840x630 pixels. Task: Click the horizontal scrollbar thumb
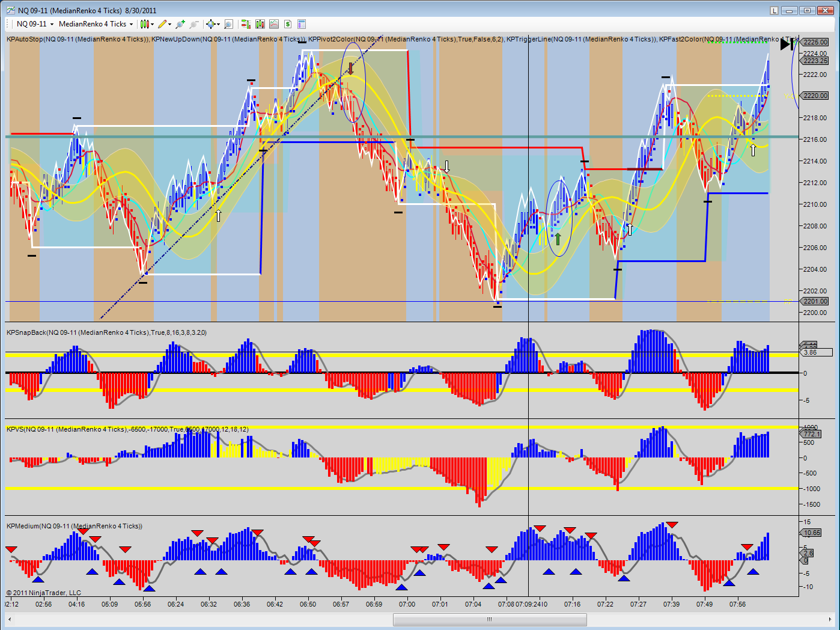[490, 619]
